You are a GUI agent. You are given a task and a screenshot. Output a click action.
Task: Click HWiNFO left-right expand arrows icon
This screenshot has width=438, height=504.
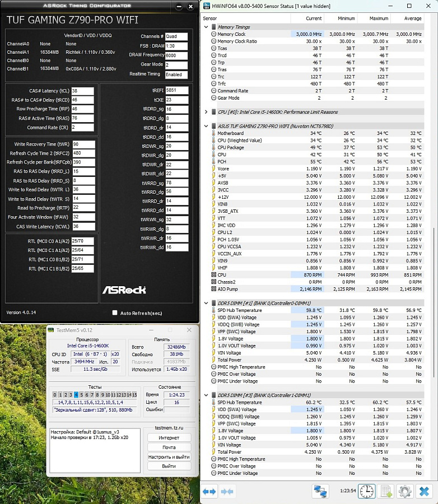click(209, 492)
